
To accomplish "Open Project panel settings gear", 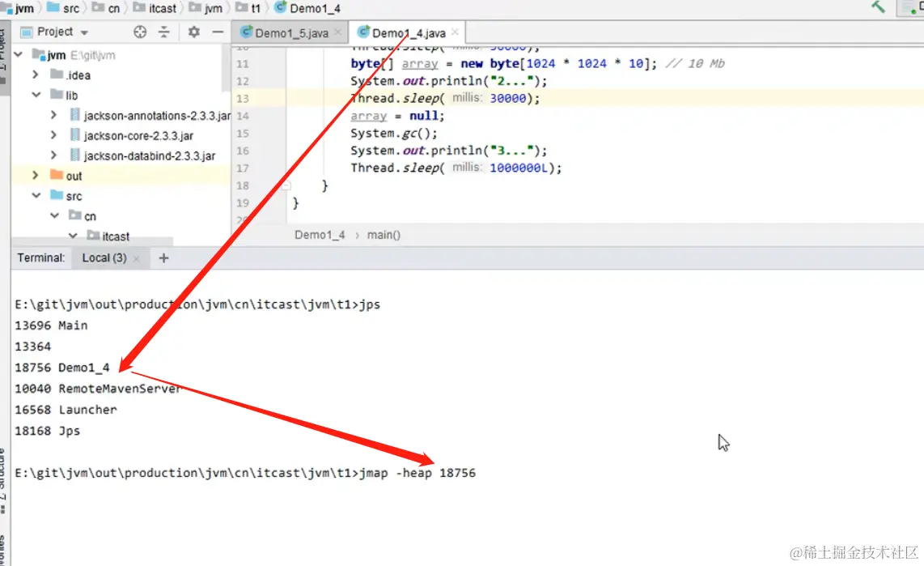I will [x=194, y=32].
